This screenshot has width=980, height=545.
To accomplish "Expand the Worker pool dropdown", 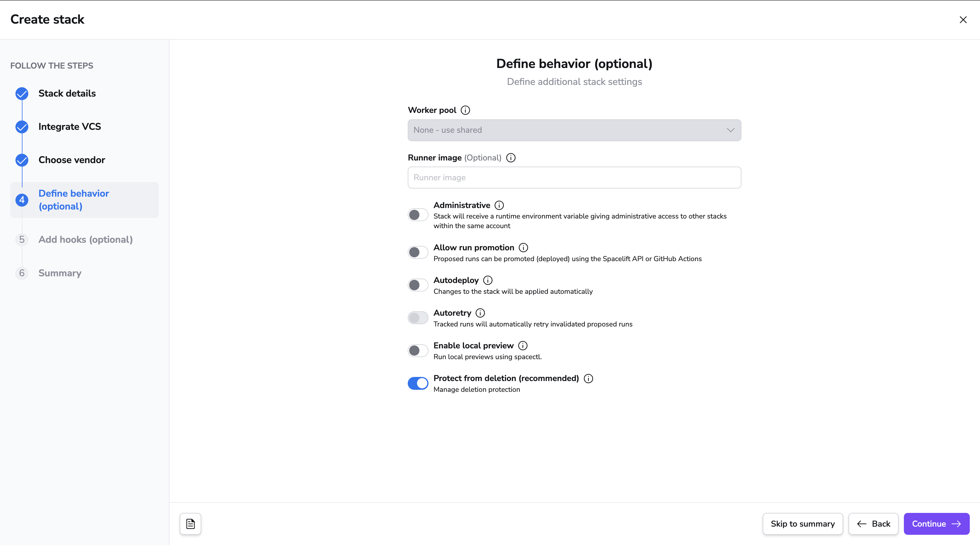I will click(x=575, y=130).
